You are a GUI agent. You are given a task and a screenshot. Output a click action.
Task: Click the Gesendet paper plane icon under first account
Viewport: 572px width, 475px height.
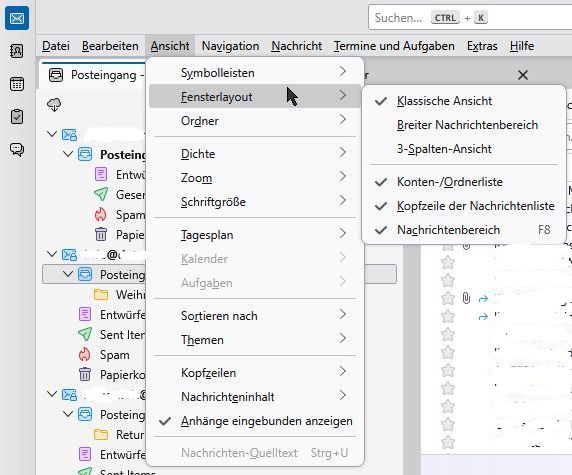click(x=101, y=194)
